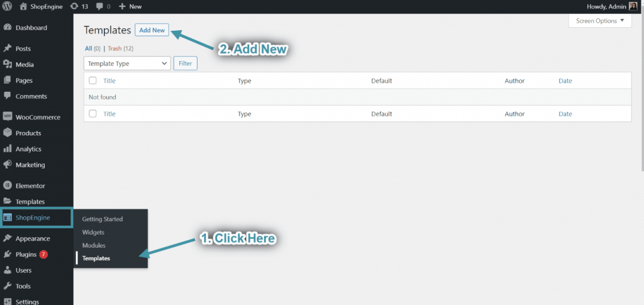The image size is (644, 305).
Task: Open the Appearance menu label
Action: point(33,238)
